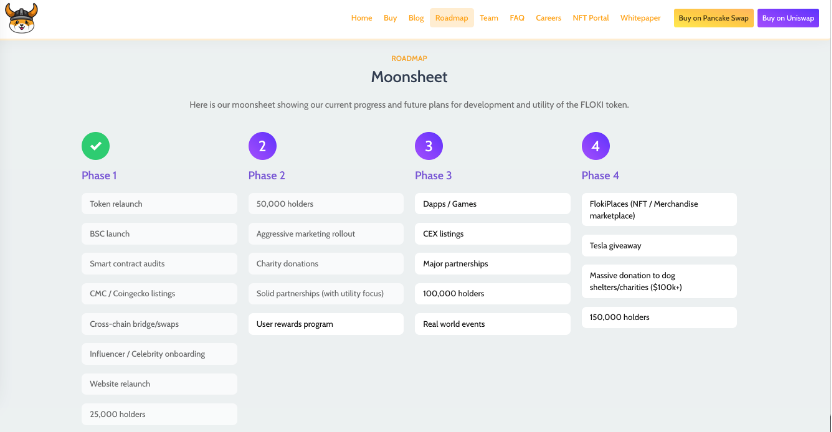Click the Phase 2 heading
Viewport: 832px width, 432px height.
[266, 176]
